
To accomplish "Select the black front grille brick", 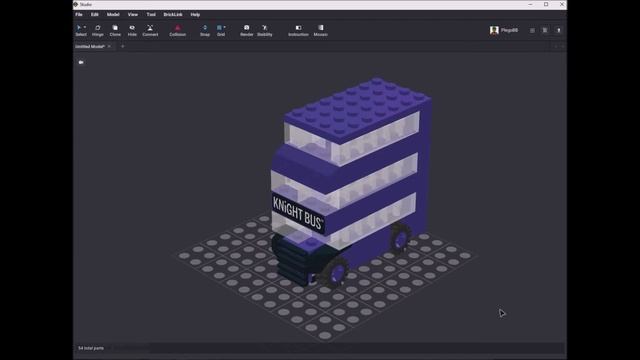I will tap(293, 261).
